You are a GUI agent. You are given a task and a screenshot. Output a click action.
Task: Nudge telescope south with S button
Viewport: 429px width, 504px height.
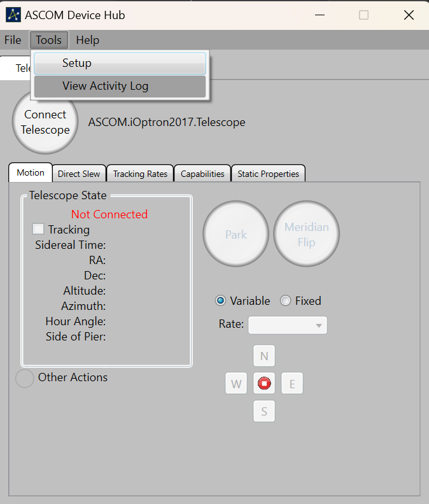point(264,411)
